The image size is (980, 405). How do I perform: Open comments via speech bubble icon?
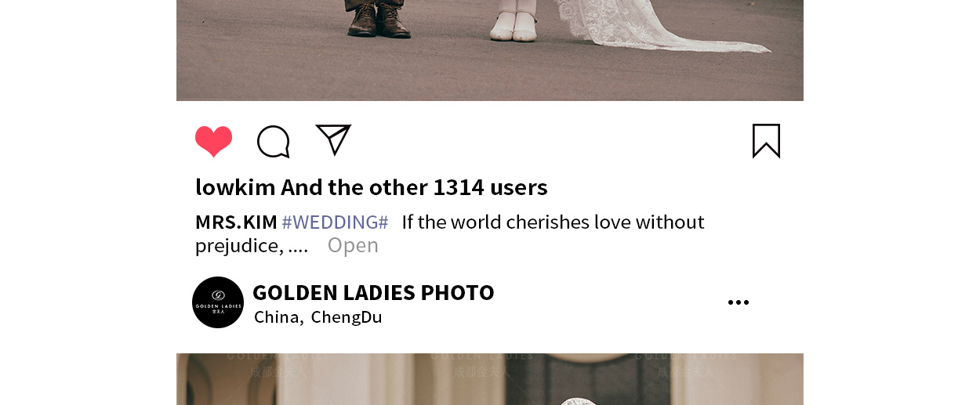pos(274,142)
